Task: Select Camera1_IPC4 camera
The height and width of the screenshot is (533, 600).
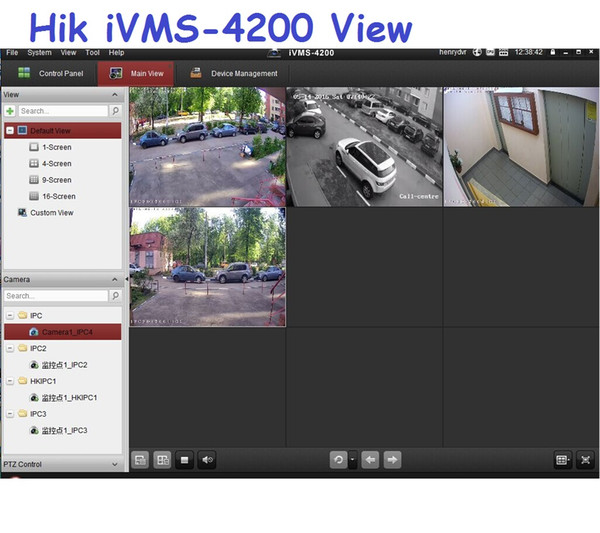Action: click(63, 332)
